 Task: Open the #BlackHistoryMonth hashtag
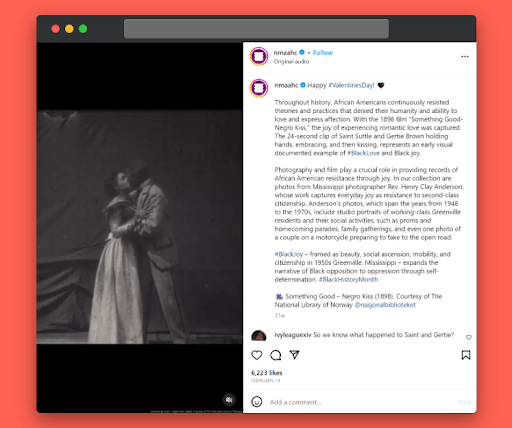(x=348, y=280)
